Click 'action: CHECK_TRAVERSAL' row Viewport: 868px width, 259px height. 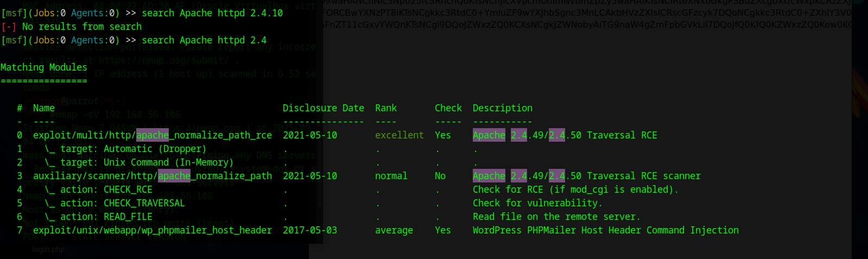pyautogui.click(x=115, y=203)
